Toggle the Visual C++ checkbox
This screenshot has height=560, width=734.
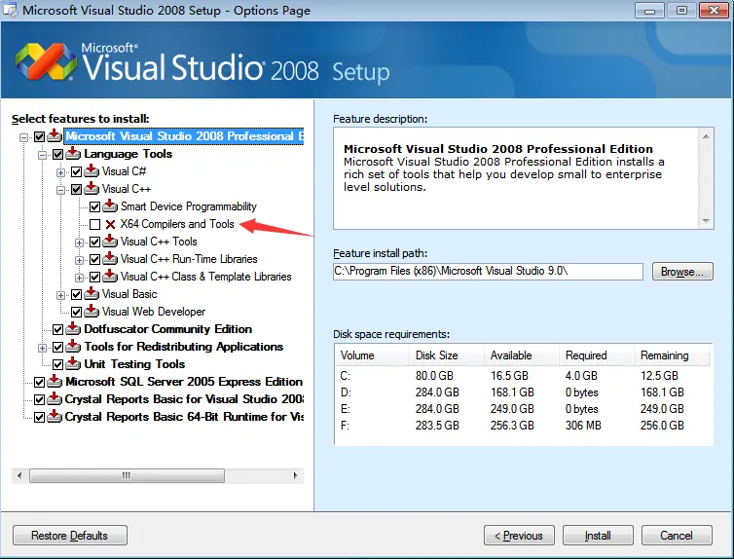point(76,189)
